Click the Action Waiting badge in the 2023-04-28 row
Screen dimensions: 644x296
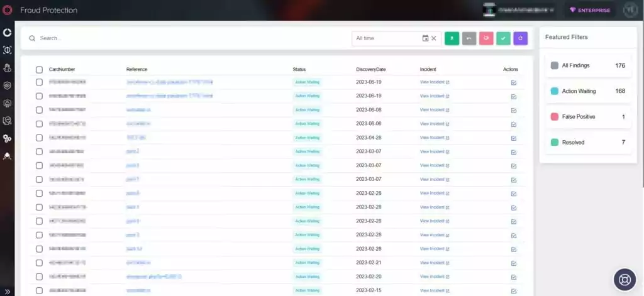pos(308,138)
